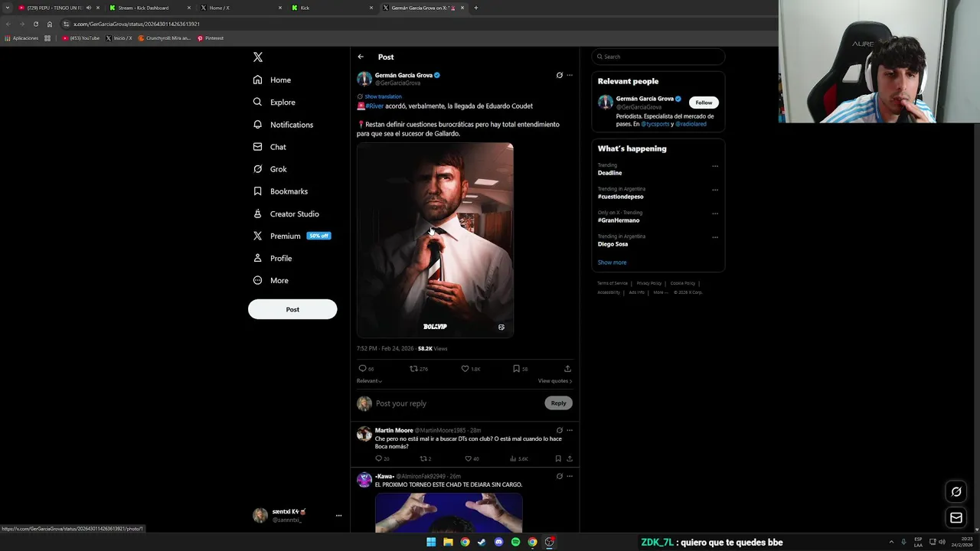This screenshot has height=551, width=980.
Task: Open Bookmarks in the sidebar
Action: tap(280, 191)
